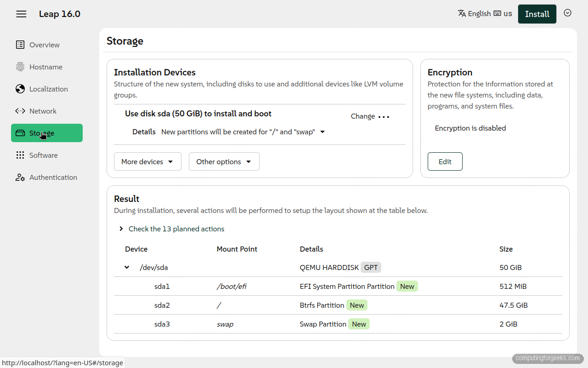The image size is (588, 368).
Task: Click the /boot/efi mount point
Action: (x=232, y=286)
